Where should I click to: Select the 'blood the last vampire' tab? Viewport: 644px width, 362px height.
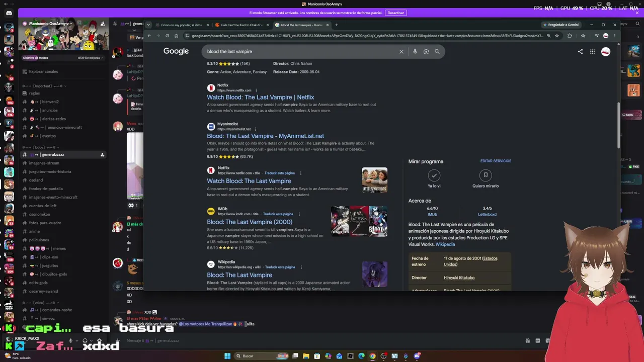pos(301,25)
